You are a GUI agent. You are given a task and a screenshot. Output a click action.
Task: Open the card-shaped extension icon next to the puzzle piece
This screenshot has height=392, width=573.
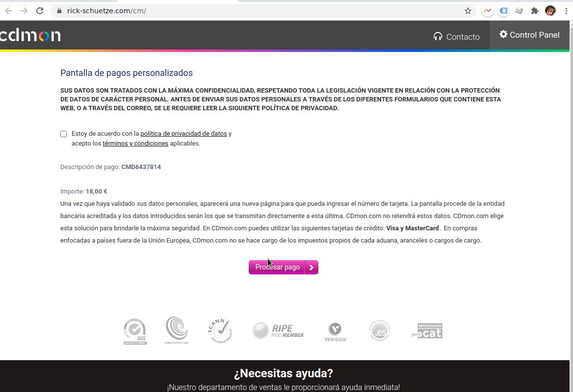(519, 11)
